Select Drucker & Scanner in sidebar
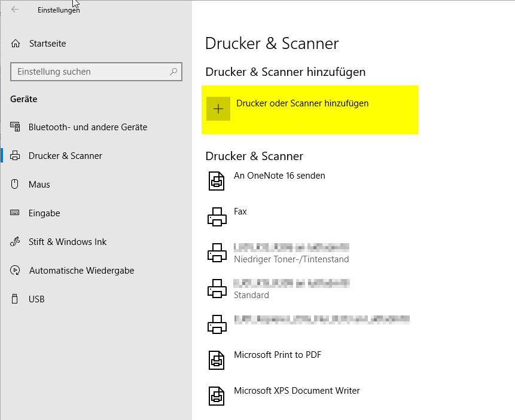515x420 pixels. pos(65,156)
